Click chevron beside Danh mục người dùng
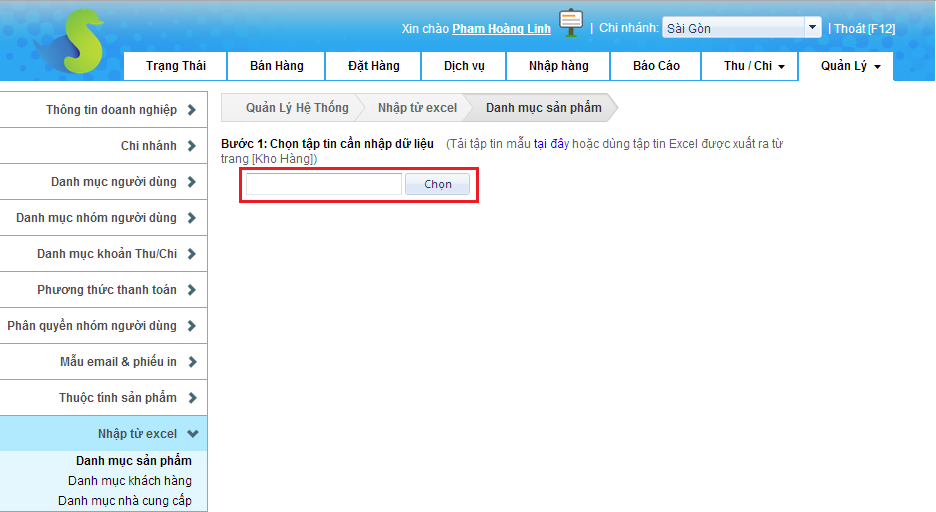The image size is (936, 512). click(x=191, y=182)
